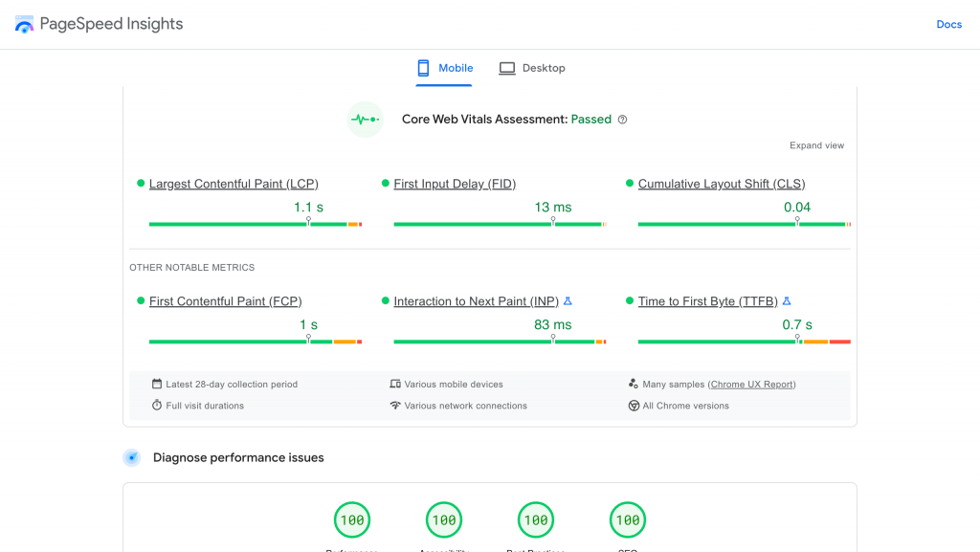Image resolution: width=980 pixels, height=552 pixels.
Task: Click the CLS distribution bar
Action: 745,224
